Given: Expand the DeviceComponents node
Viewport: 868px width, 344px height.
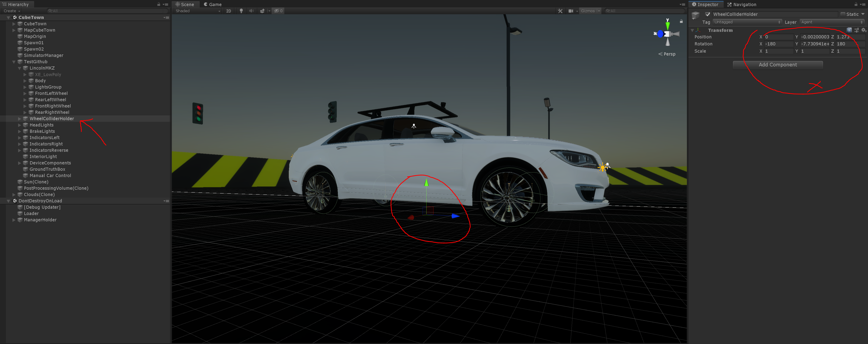Looking at the screenshot, I should click(19, 163).
